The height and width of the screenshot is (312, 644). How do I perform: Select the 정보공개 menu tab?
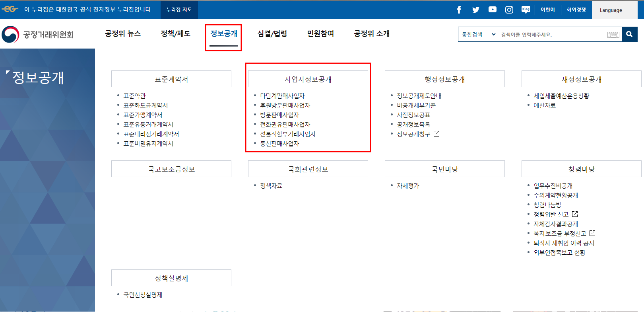click(x=224, y=34)
